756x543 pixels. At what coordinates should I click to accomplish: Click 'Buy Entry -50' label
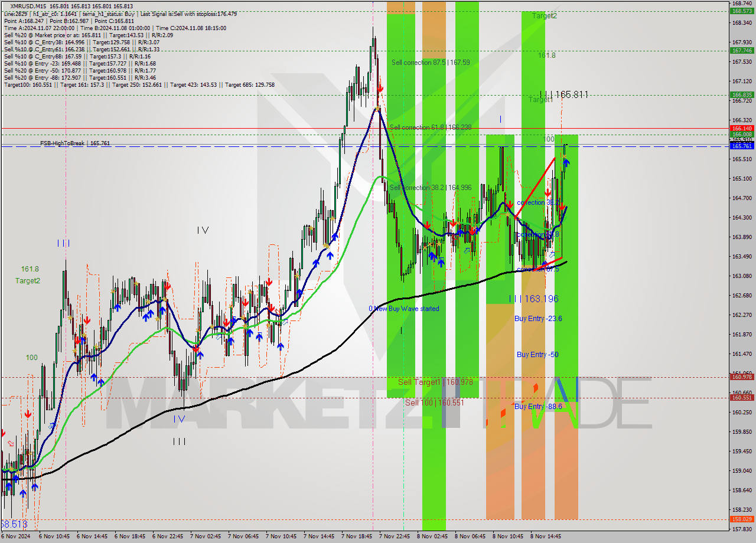click(x=537, y=355)
